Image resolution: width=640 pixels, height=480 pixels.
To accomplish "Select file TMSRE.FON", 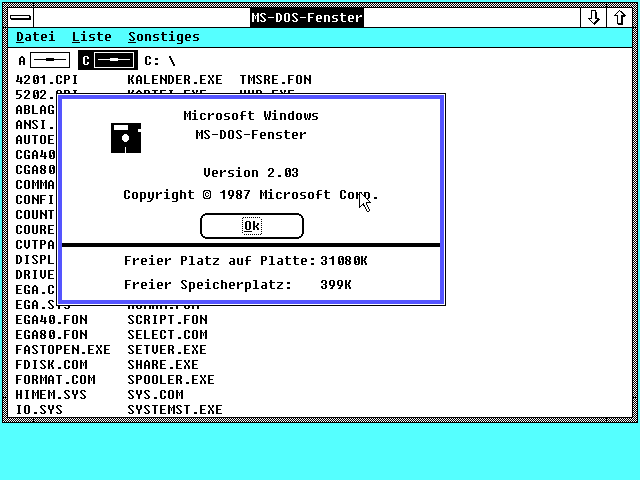I will point(276,80).
